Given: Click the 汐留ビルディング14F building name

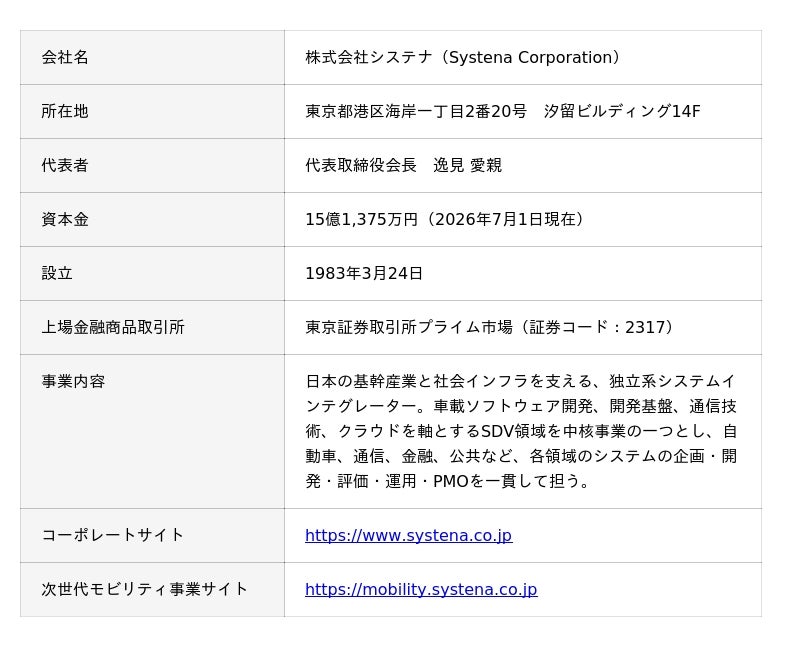Looking at the screenshot, I should coord(622,111).
